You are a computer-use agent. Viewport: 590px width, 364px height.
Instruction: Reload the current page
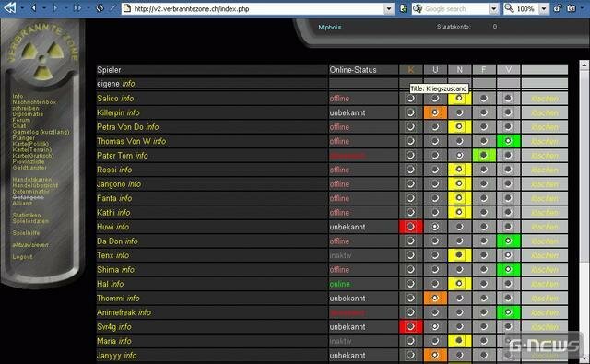pos(100,8)
